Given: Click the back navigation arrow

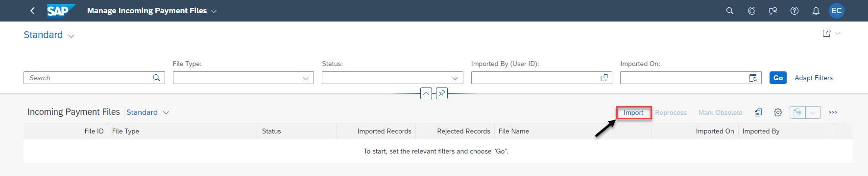Looking at the screenshot, I should (32, 11).
